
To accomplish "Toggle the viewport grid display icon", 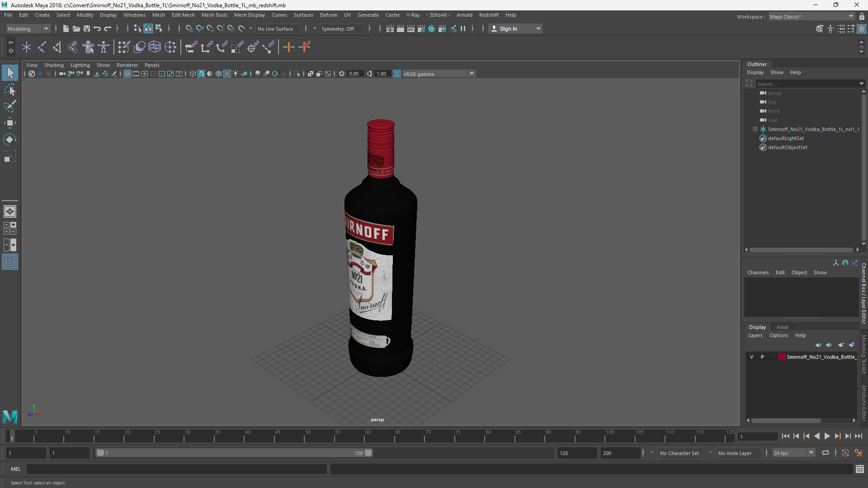I will (x=127, y=74).
